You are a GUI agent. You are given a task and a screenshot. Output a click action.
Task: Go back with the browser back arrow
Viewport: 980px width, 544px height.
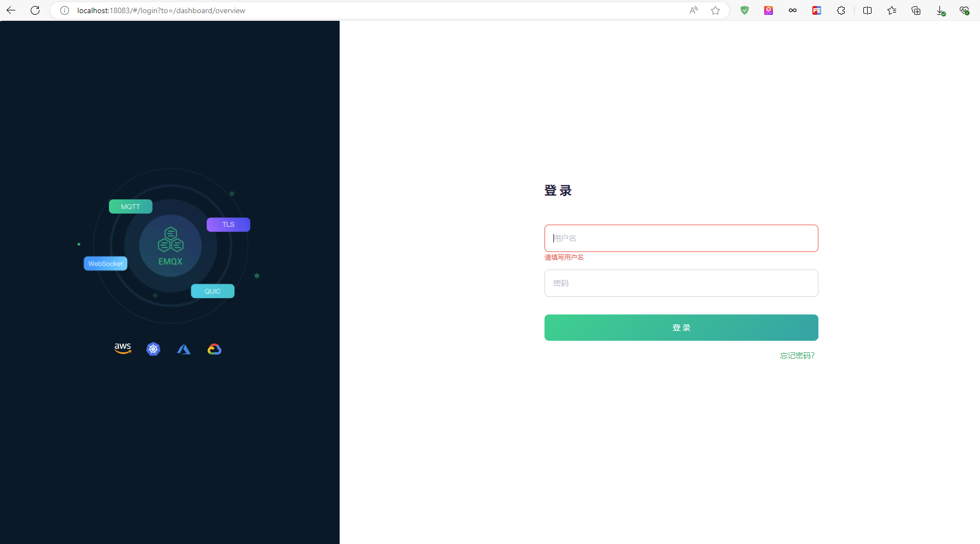pyautogui.click(x=11, y=10)
